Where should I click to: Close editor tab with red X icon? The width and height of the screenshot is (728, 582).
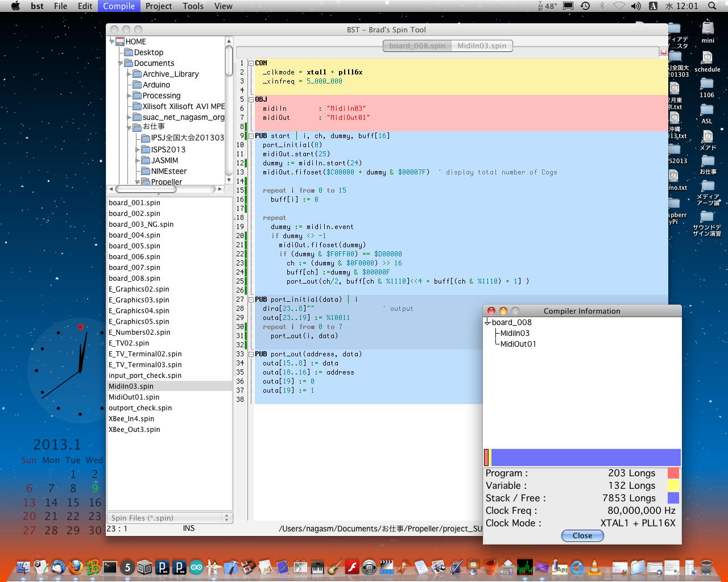[663, 52]
